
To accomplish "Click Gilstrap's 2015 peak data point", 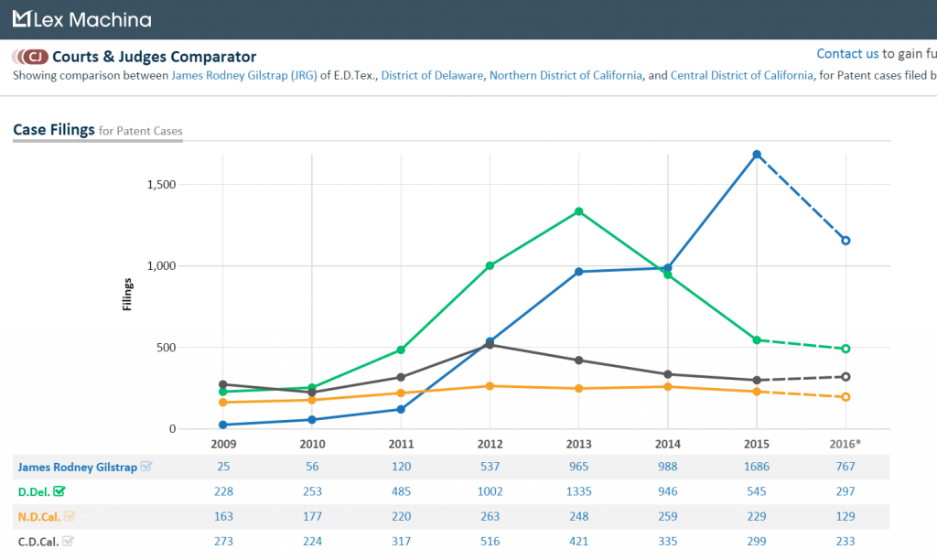I will (757, 155).
